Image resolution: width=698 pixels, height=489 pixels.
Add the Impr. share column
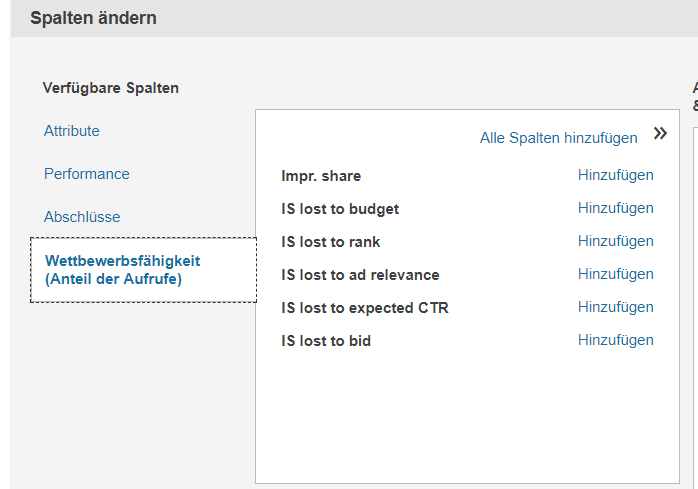[615, 175]
